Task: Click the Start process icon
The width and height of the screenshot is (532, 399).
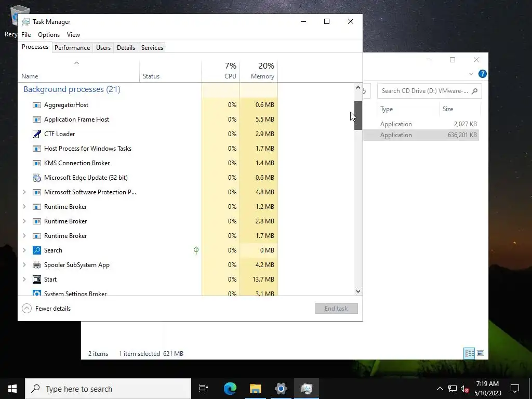Action: pyautogui.click(x=37, y=280)
